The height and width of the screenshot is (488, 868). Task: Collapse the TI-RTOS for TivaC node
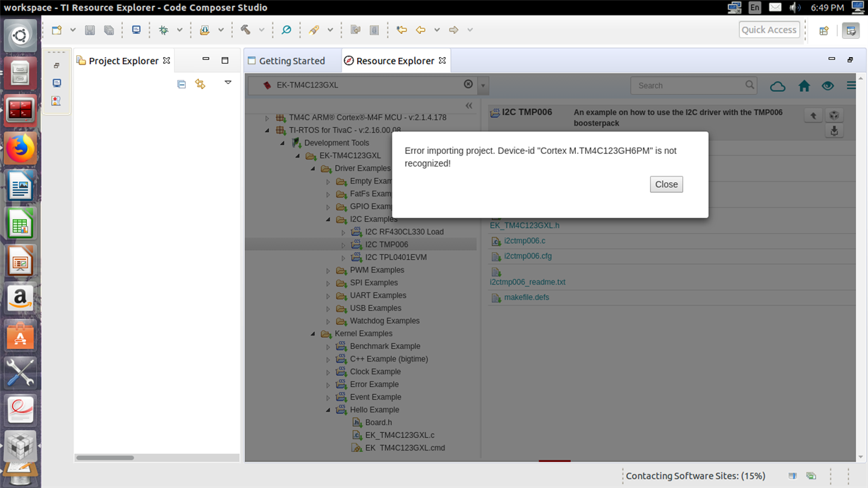click(x=267, y=131)
